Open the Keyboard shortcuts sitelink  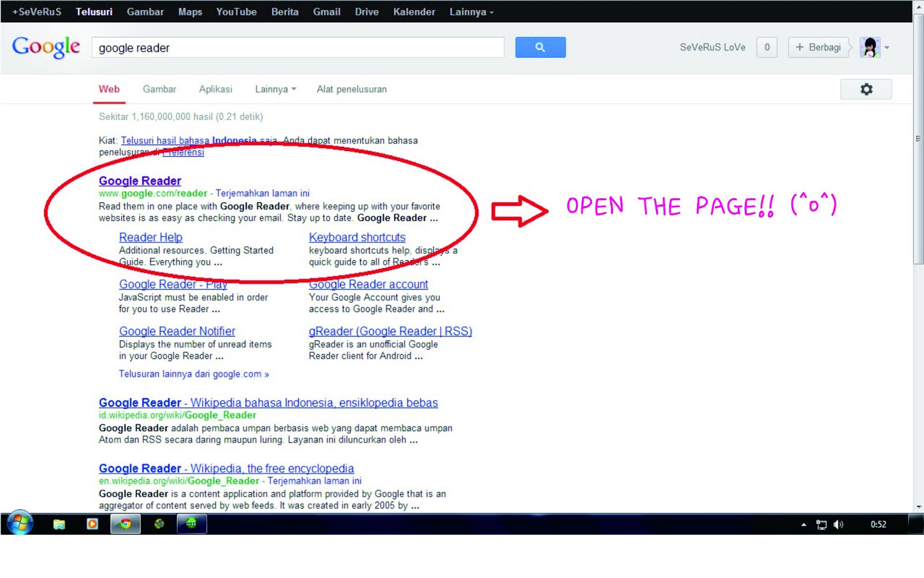coord(357,237)
